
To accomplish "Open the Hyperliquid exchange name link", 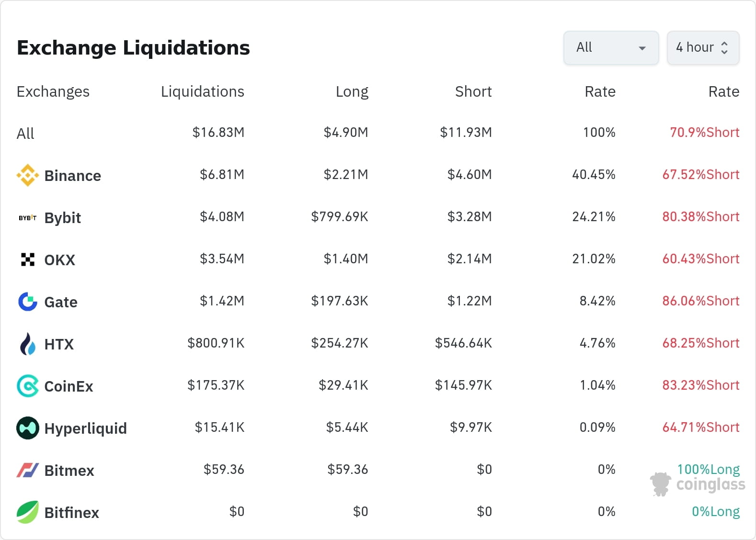I will pyautogui.click(x=86, y=428).
